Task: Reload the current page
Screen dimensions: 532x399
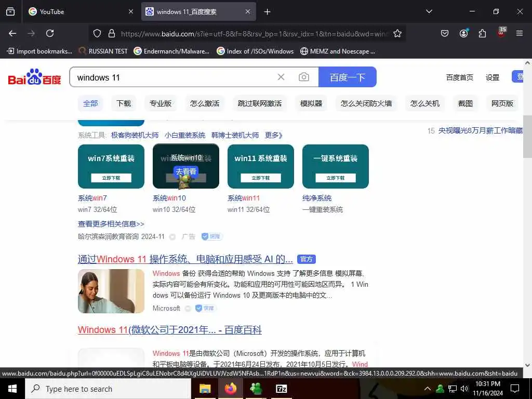Action: 50,33
